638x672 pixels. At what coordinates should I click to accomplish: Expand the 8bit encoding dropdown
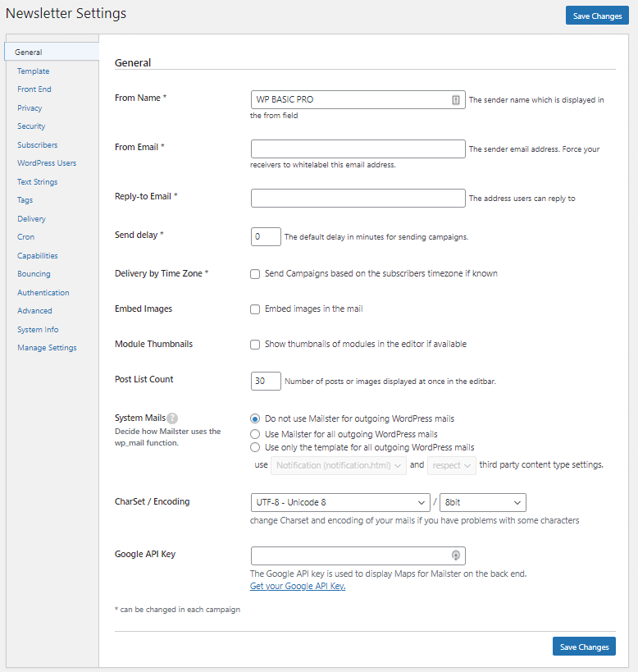482,502
